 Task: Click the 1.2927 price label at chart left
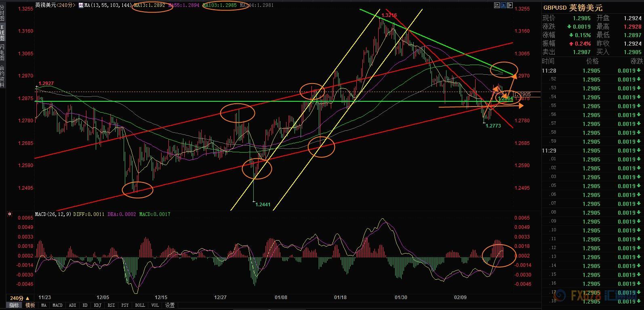46,84
